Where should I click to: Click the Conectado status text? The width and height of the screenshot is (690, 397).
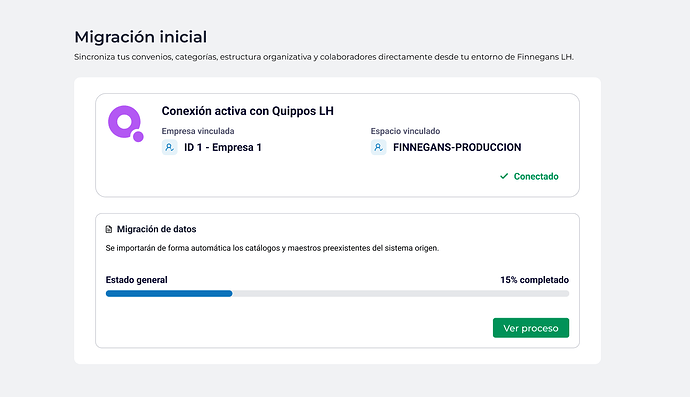(x=536, y=176)
